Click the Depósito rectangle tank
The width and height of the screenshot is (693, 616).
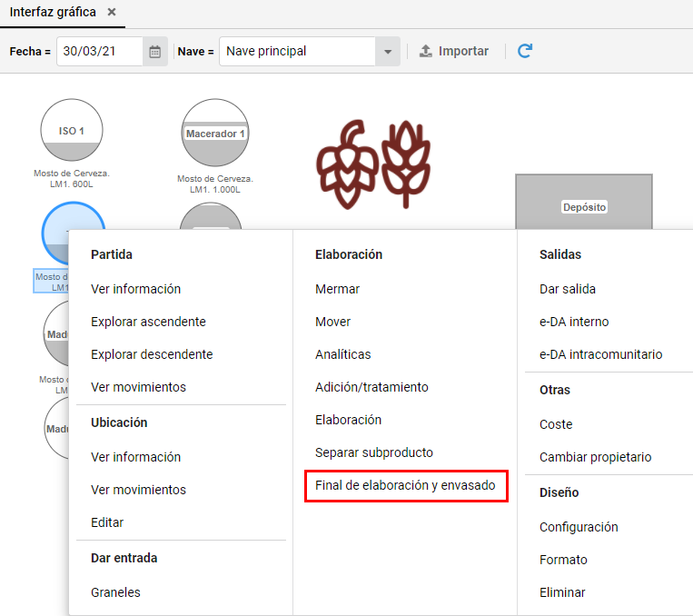584,202
